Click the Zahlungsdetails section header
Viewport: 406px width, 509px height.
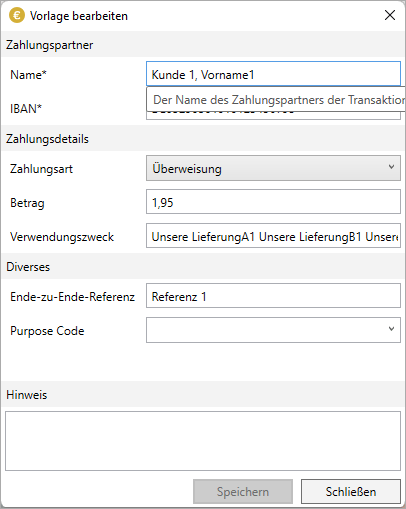pyautogui.click(x=47, y=139)
